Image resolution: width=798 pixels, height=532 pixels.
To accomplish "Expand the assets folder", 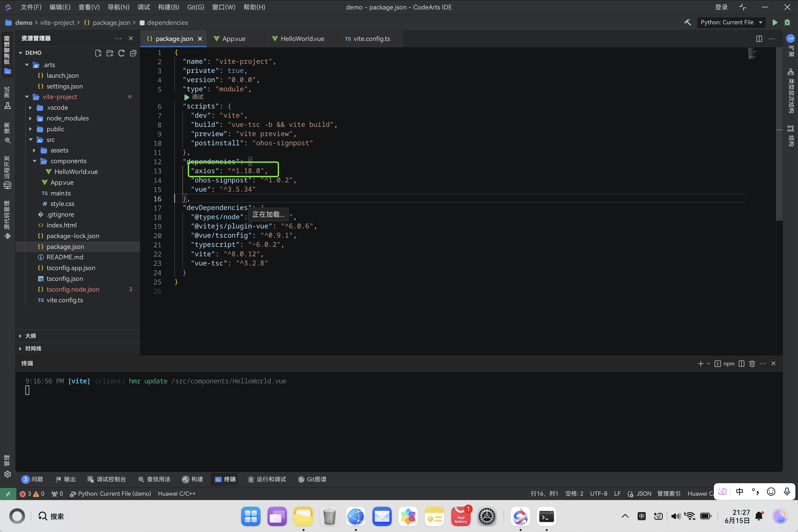I will click(x=34, y=150).
